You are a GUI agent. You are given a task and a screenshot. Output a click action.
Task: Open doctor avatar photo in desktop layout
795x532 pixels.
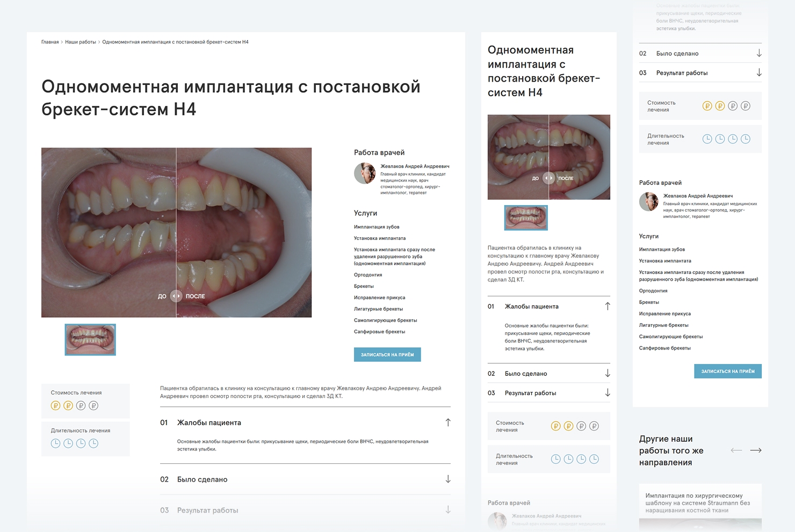pyautogui.click(x=365, y=173)
